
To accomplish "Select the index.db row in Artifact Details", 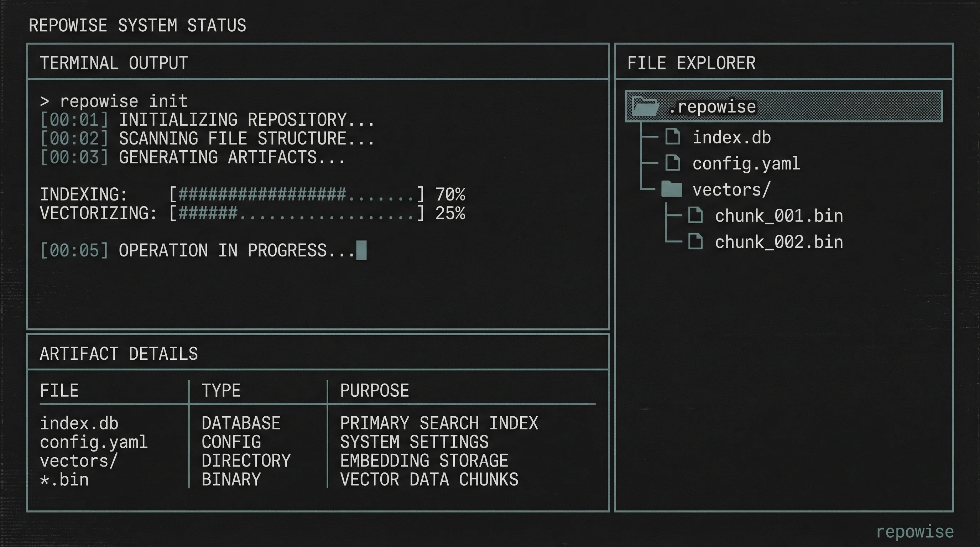I will tap(79, 423).
